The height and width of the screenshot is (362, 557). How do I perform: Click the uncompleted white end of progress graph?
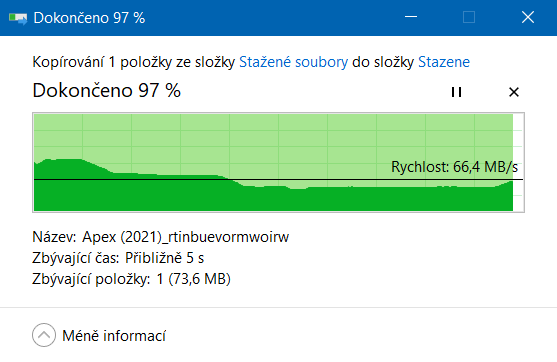(518, 162)
